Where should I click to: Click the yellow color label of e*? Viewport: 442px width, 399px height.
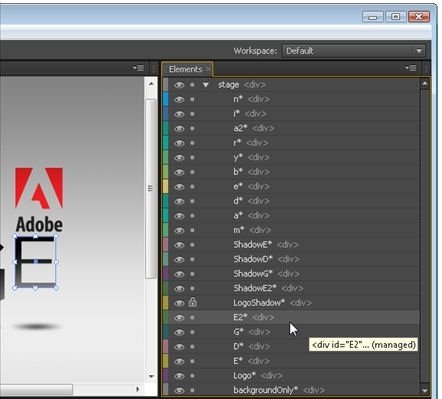[166, 187]
